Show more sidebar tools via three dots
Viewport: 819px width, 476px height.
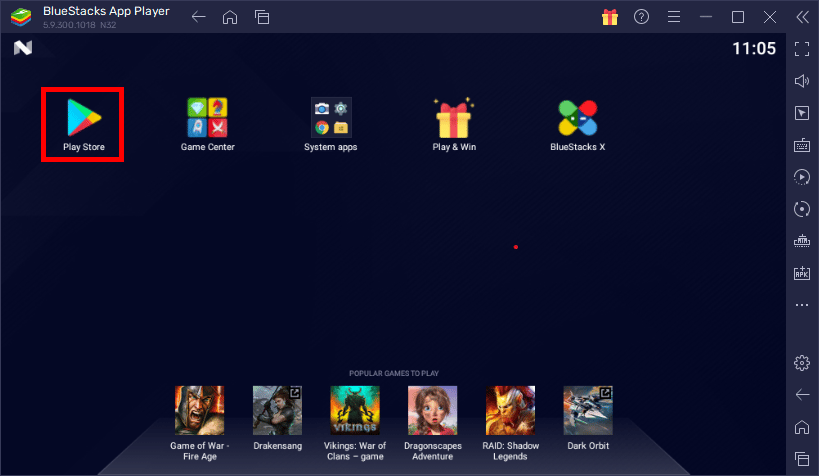[802, 305]
